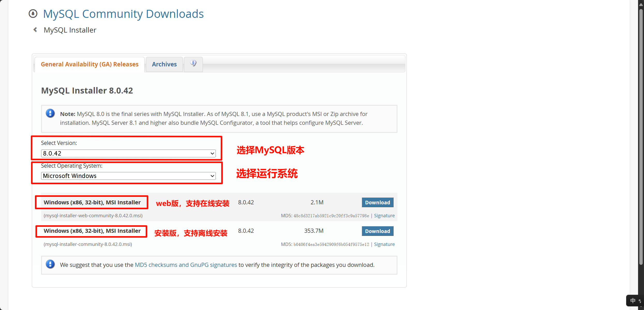Download the 353.7M offline MSI installer

click(x=377, y=231)
